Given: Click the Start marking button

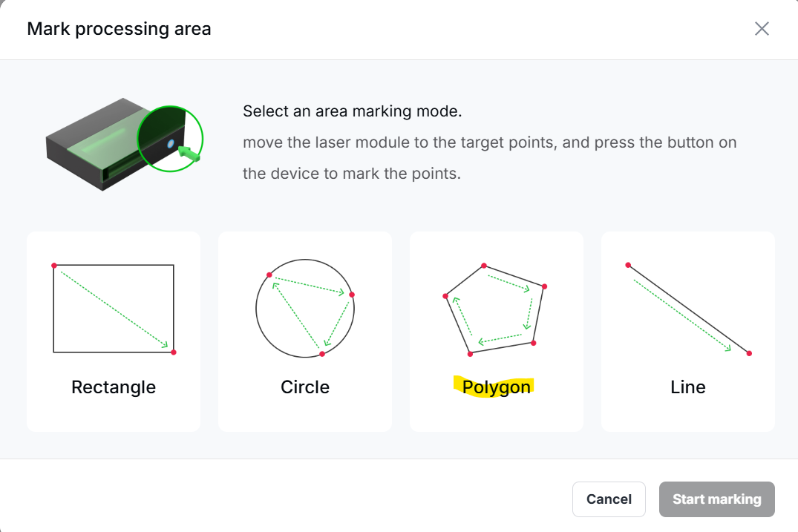Looking at the screenshot, I should [716, 499].
